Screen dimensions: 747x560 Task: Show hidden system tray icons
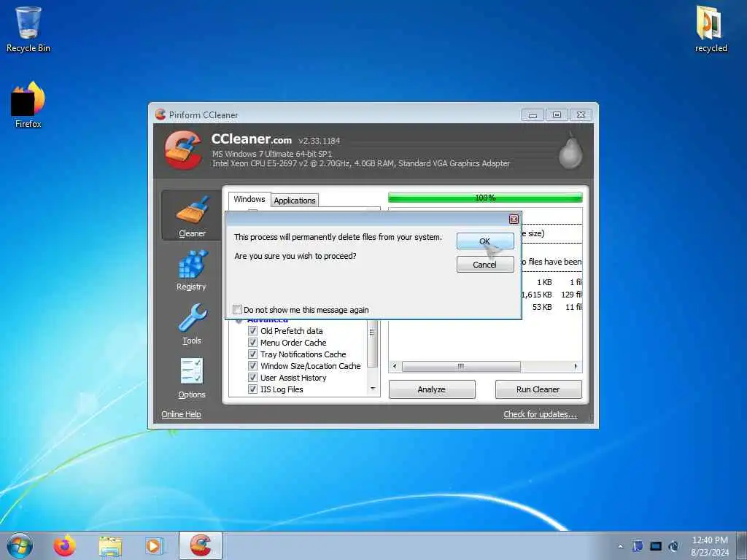coord(620,546)
